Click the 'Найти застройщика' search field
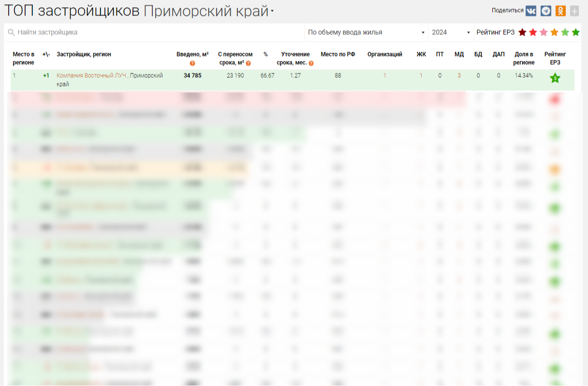588x386 pixels. [155, 32]
